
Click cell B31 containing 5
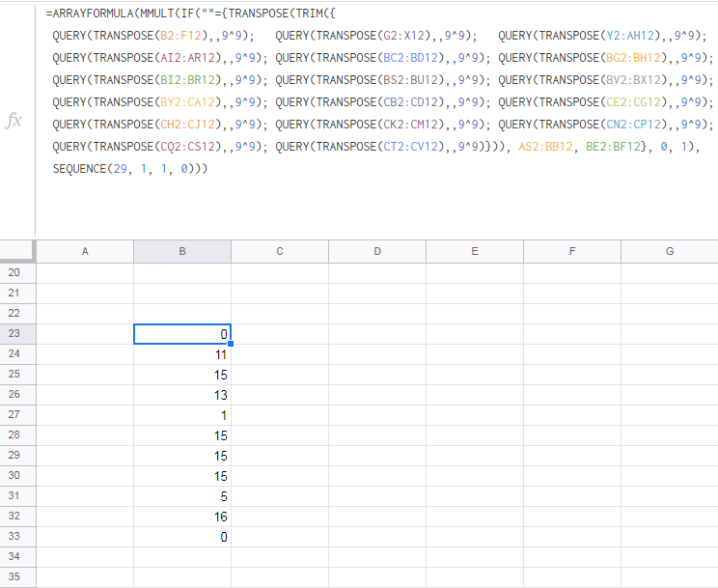click(x=182, y=496)
